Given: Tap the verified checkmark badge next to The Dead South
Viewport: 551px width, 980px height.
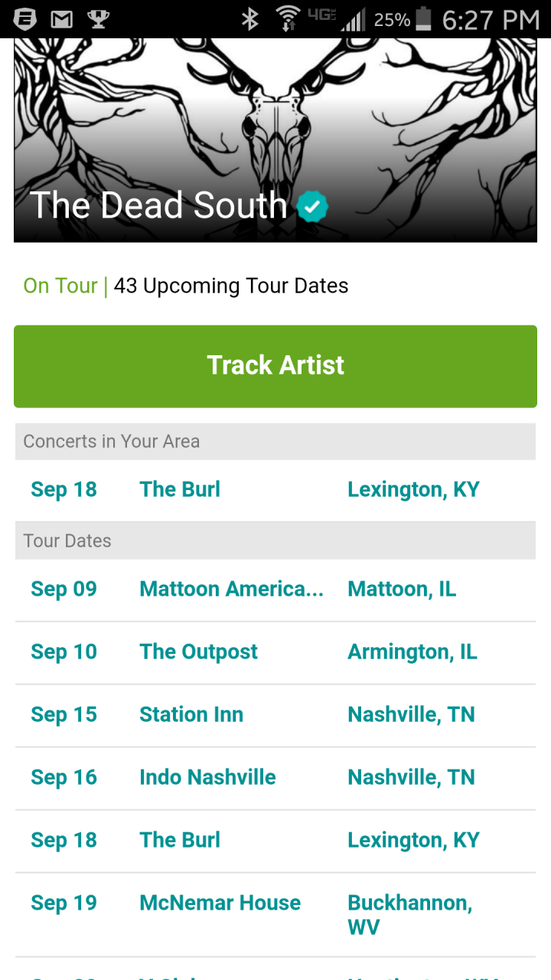Looking at the screenshot, I should point(312,207).
